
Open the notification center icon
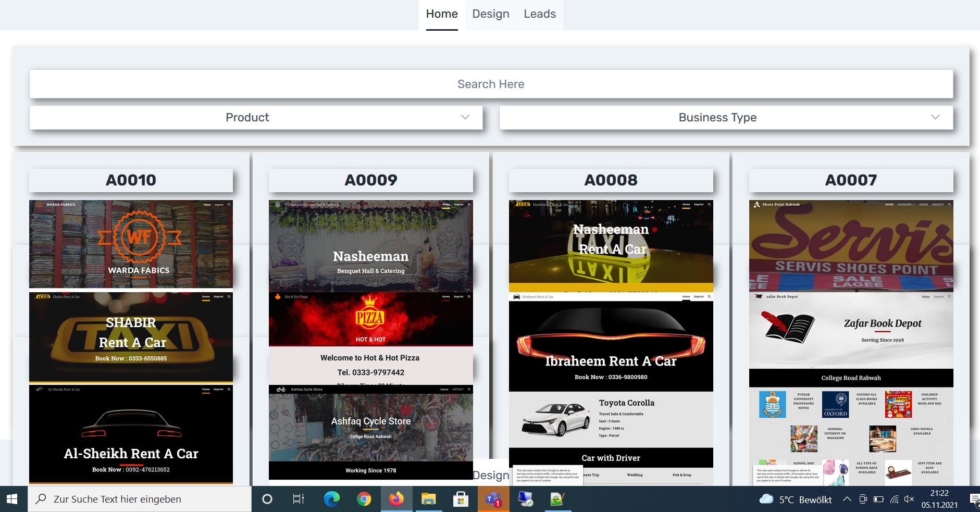[974, 499]
